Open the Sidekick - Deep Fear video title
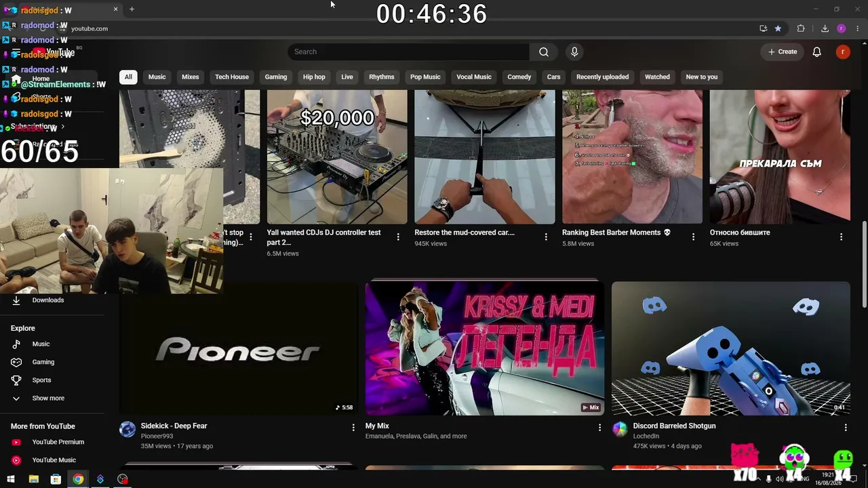Screen dimensions: 868x488 (174, 426)
